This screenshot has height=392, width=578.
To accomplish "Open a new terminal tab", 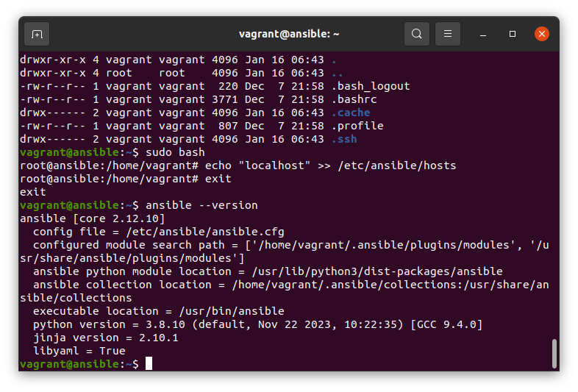I will click(37, 34).
